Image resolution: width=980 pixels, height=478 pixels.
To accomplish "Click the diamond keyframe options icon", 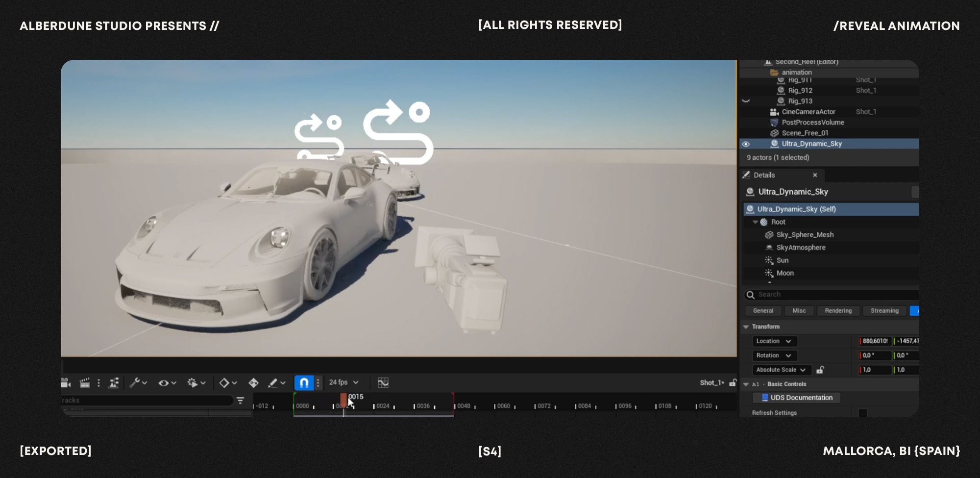I will 227,383.
